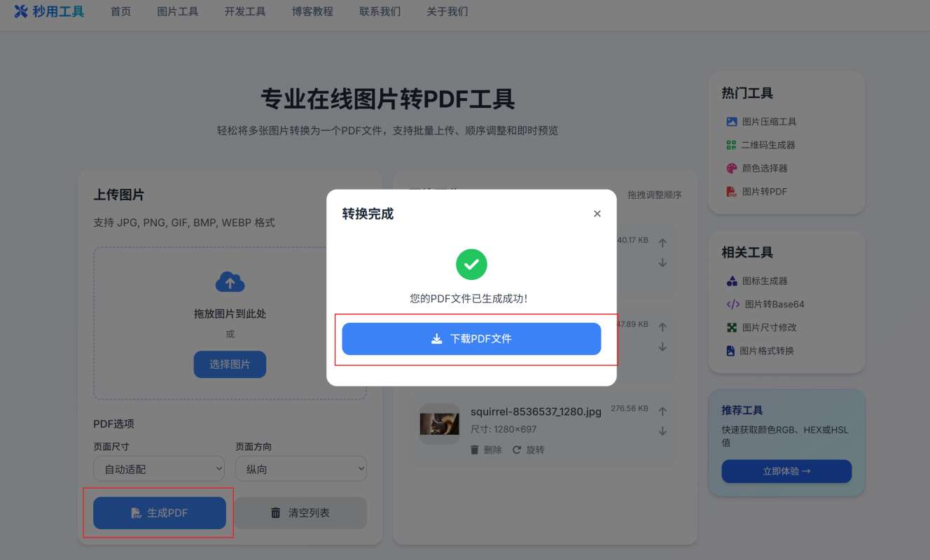Screen dimensions: 930x560
Task: Close the 转换完成 dialog with the X
Action: pos(597,214)
